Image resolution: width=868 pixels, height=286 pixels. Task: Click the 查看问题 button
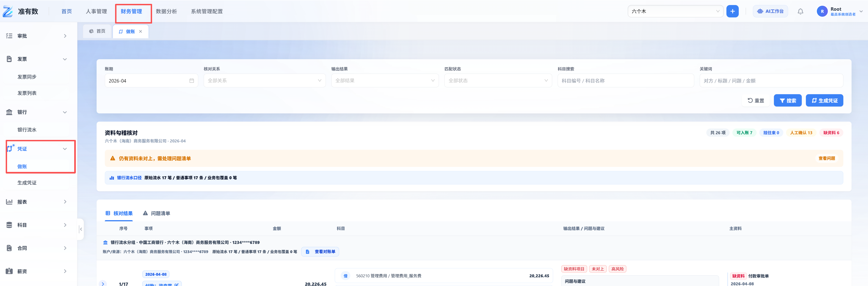click(x=827, y=158)
